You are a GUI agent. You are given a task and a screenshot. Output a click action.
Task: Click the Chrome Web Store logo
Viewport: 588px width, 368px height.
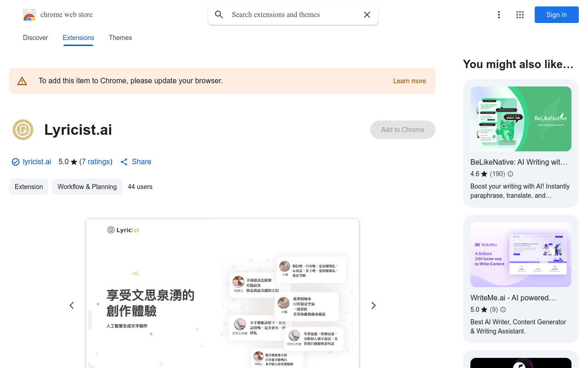[29, 15]
